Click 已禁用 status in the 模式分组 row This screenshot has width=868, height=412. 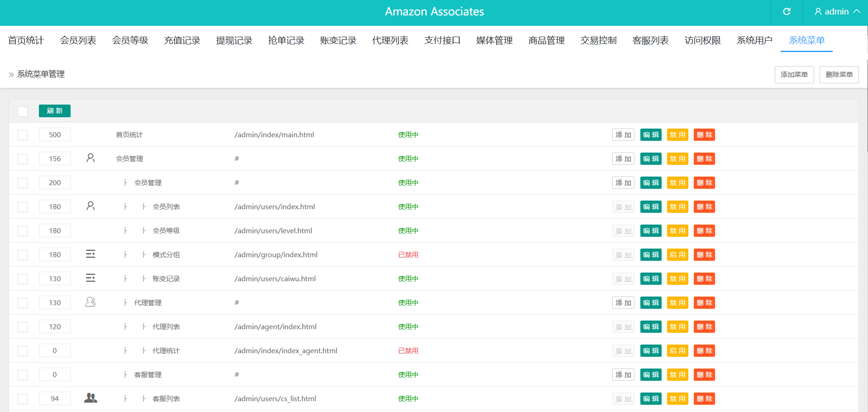pyautogui.click(x=408, y=255)
